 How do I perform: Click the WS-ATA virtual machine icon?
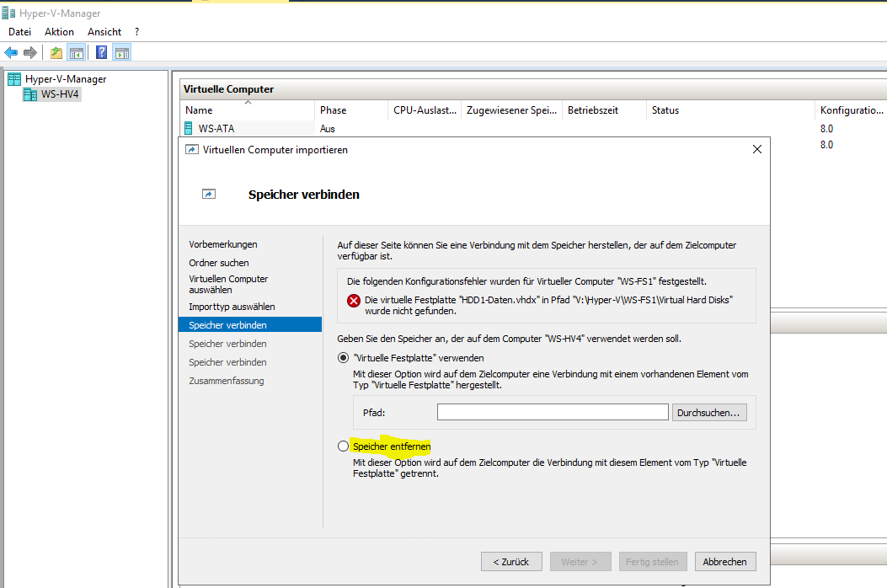189,128
